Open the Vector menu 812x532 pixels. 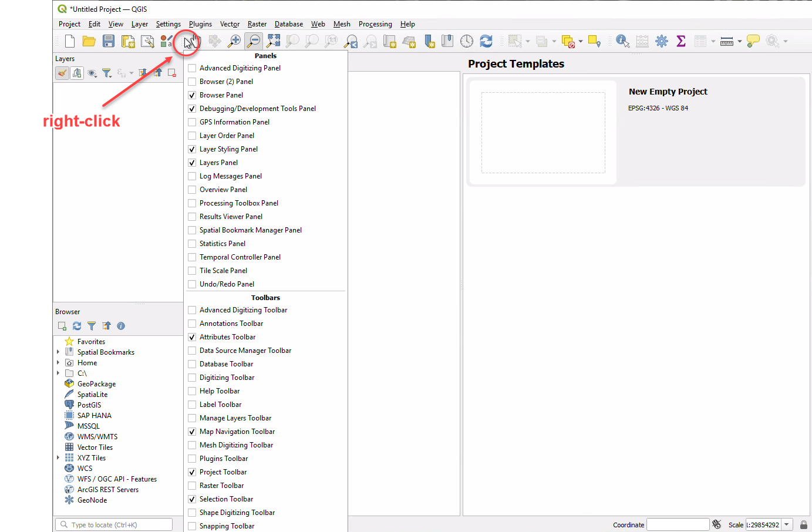pos(230,24)
